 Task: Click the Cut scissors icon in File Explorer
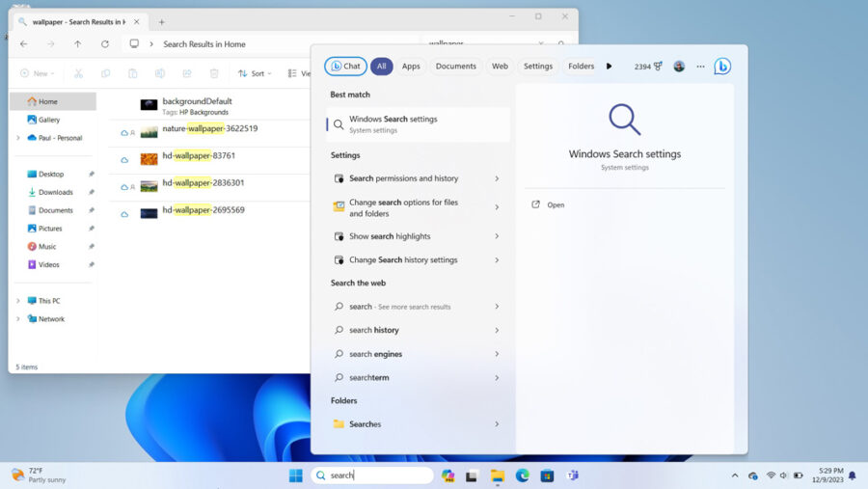(79, 73)
